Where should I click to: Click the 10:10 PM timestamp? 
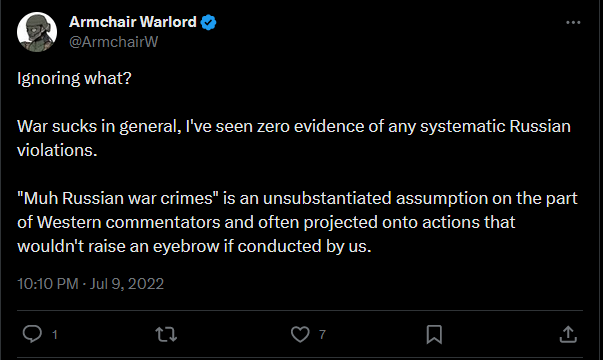click(x=48, y=284)
